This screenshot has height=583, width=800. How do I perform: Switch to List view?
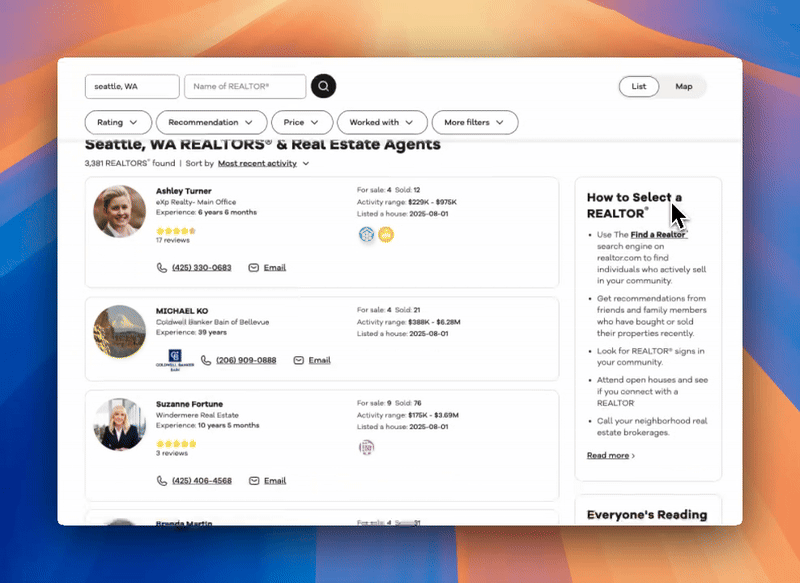click(x=639, y=87)
